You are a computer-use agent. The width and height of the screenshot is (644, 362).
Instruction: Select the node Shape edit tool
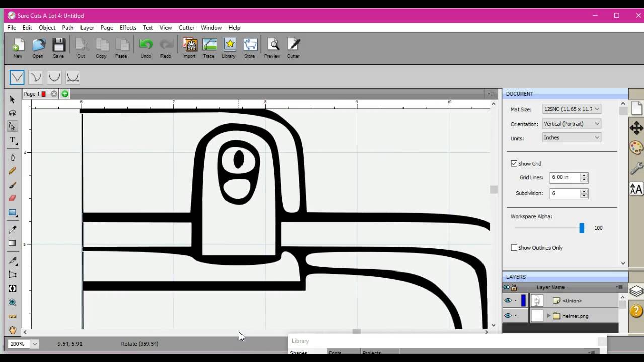pyautogui.click(x=13, y=126)
